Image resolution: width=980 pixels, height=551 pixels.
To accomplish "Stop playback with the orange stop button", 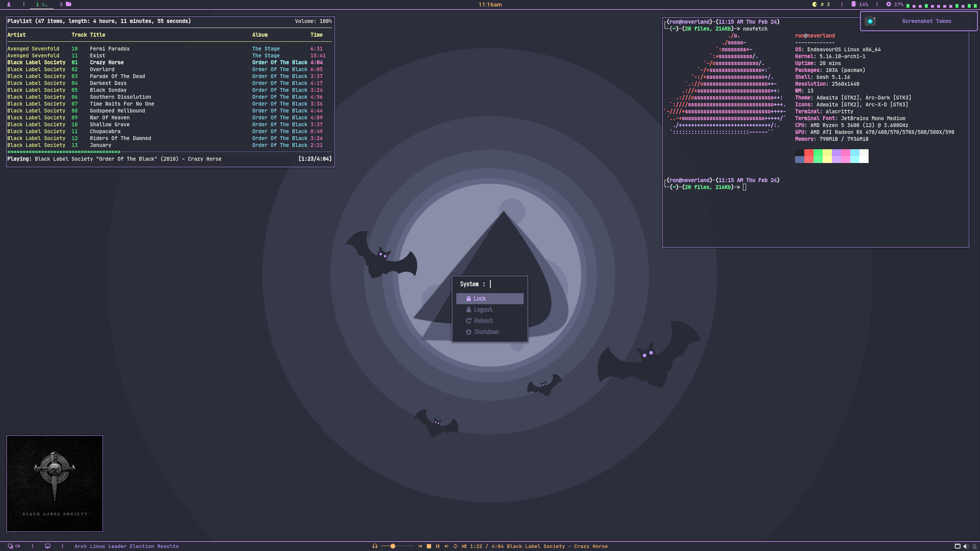I will tap(429, 546).
